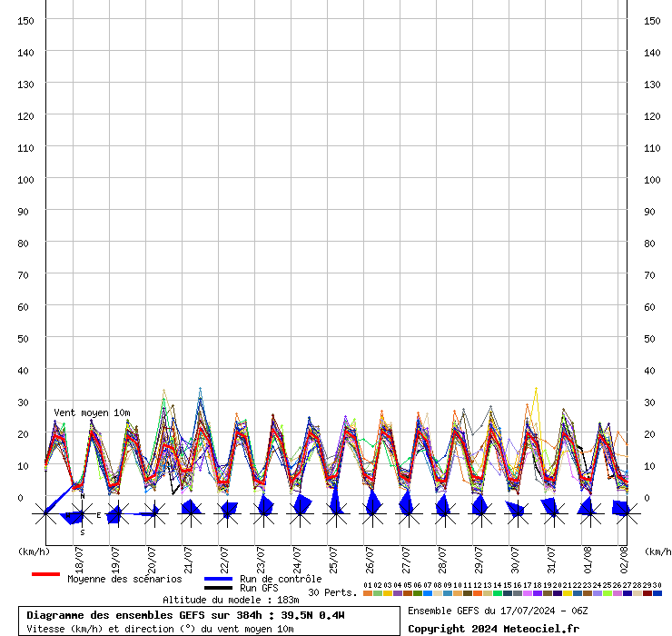Click the wind rose with N, S, E labels

click(x=81, y=514)
